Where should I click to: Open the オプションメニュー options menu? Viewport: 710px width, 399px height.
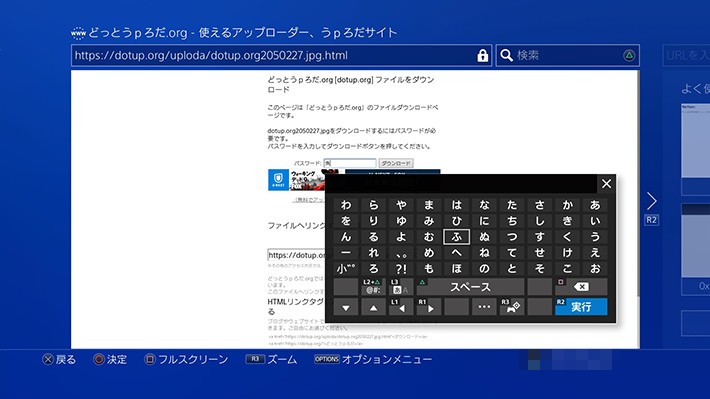(374, 360)
